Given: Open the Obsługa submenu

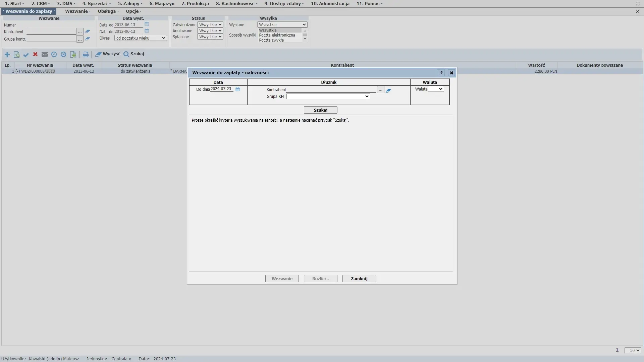Looking at the screenshot, I should pos(108,11).
